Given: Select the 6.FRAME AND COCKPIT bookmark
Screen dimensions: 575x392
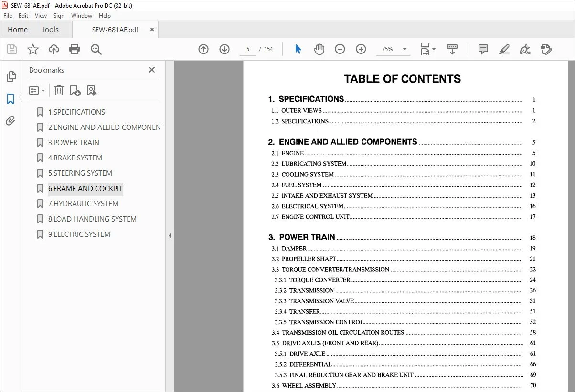Looking at the screenshot, I should pos(85,189).
